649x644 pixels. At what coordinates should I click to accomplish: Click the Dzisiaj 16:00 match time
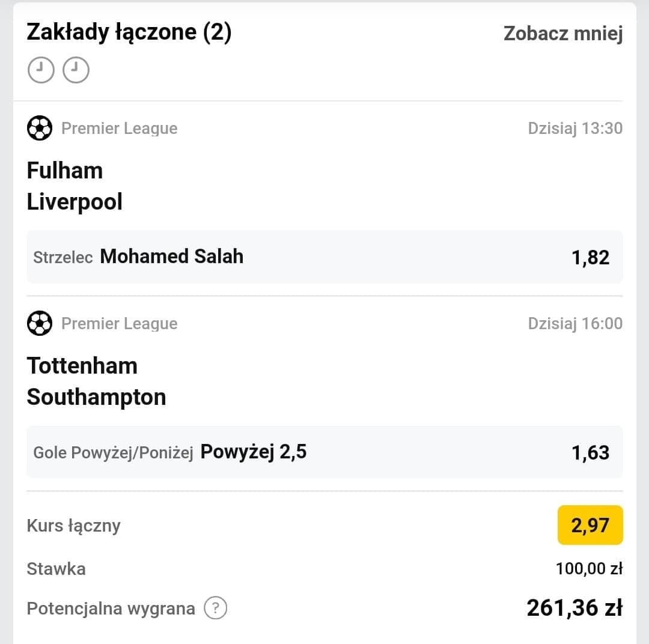pyautogui.click(x=574, y=324)
